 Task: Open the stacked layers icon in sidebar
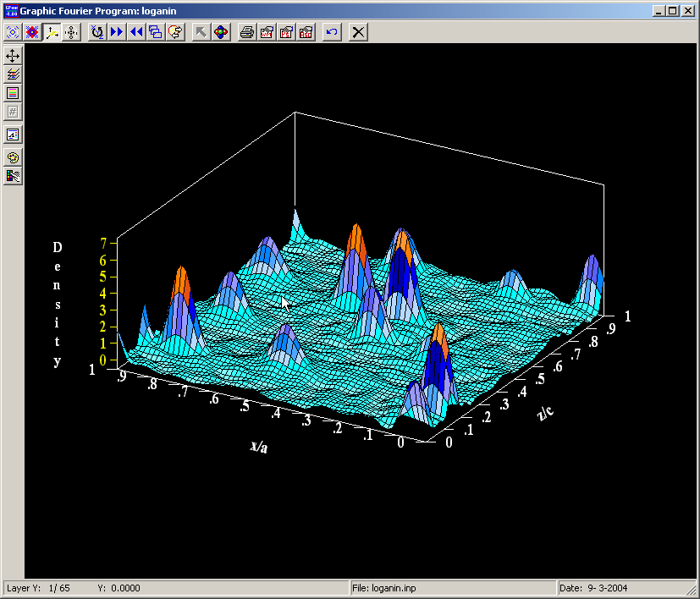click(x=13, y=74)
